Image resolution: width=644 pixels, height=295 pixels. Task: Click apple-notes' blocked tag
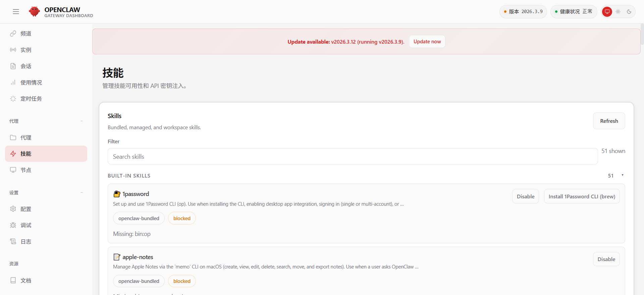[182, 281]
